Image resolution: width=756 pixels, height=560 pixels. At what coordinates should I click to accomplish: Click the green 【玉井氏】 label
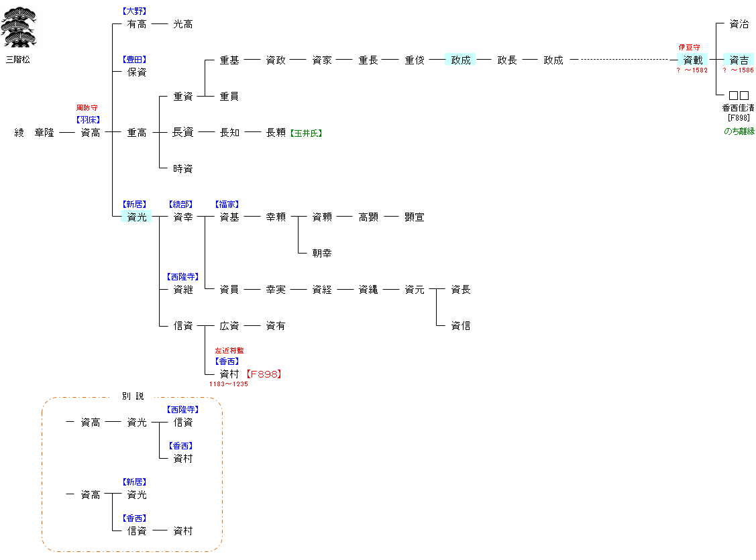306,133
